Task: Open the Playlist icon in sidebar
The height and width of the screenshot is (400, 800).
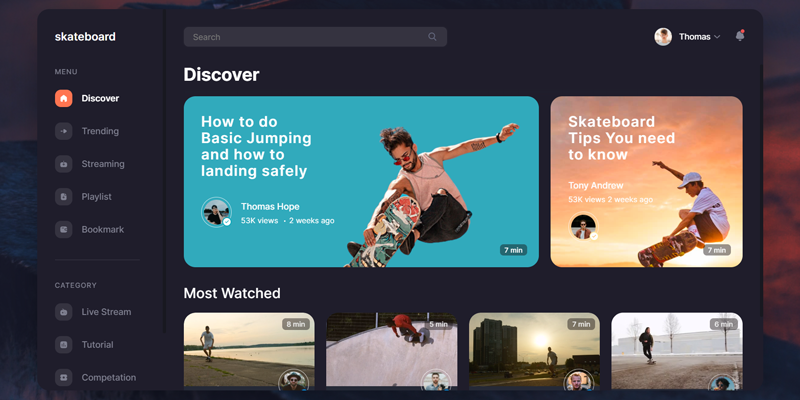Action: click(x=63, y=197)
